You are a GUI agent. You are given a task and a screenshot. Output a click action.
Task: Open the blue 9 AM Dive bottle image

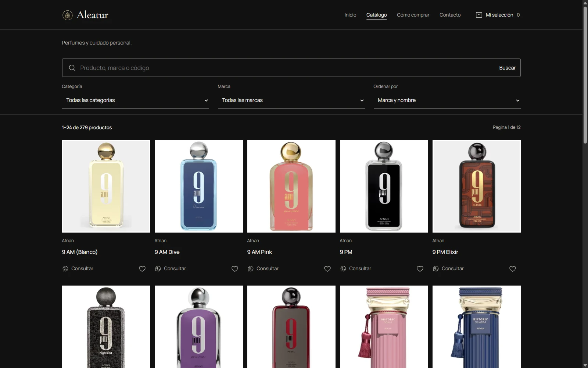[x=199, y=186]
